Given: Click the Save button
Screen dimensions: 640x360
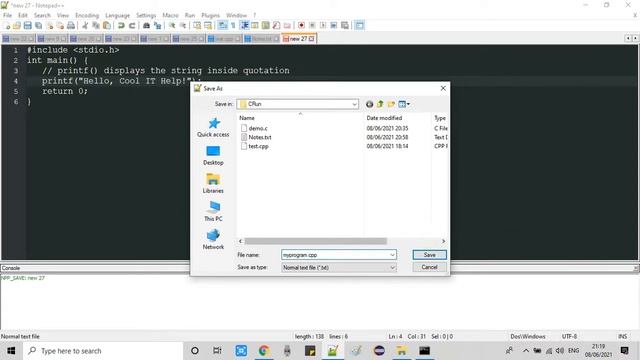Looking at the screenshot, I should tap(429, 255).
